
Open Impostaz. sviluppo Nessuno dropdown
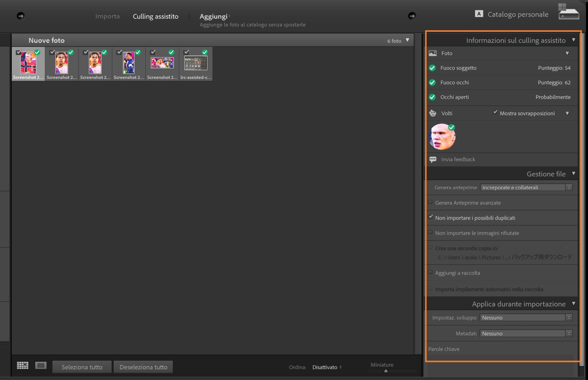[x=526, y=318]
